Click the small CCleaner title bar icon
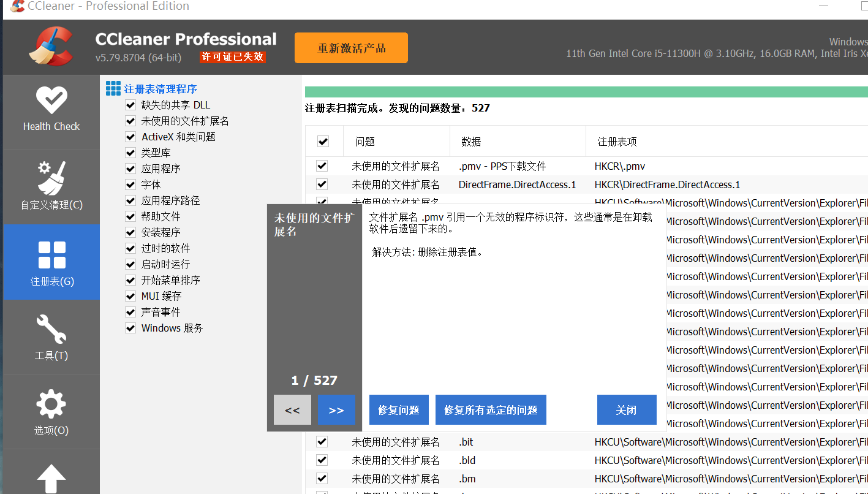868x494 pixels. coord(17,6)
